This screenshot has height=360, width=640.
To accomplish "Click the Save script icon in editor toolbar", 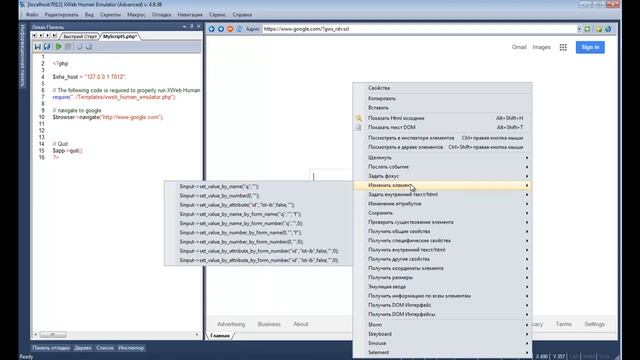I will 38,47.
